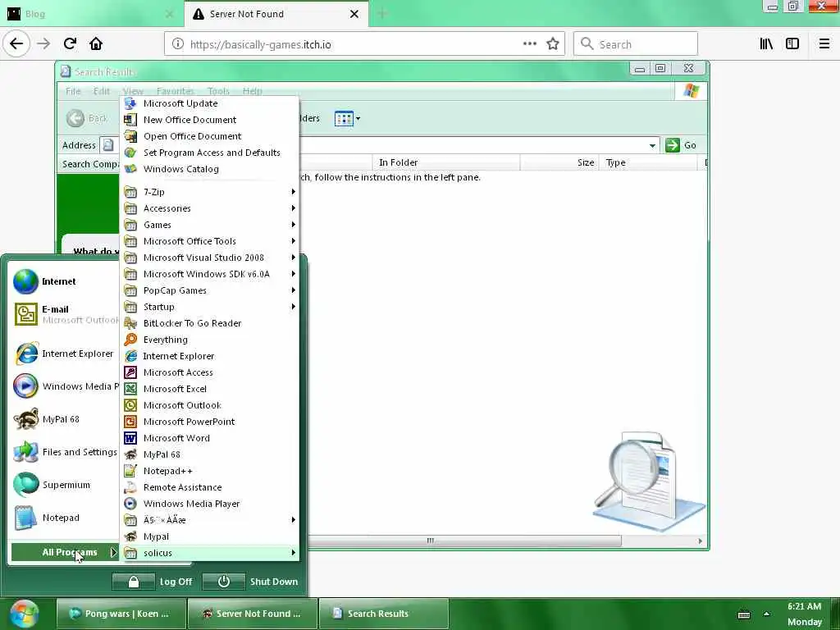Viewport: 840px width, 630px height.
Task: Open the browser Library icon
Action: click(x=767, y=44)
